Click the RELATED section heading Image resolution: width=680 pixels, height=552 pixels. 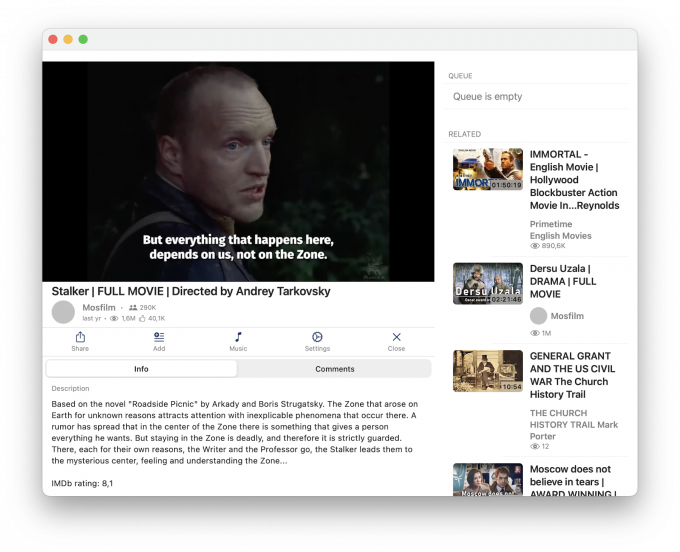(464, 134)
